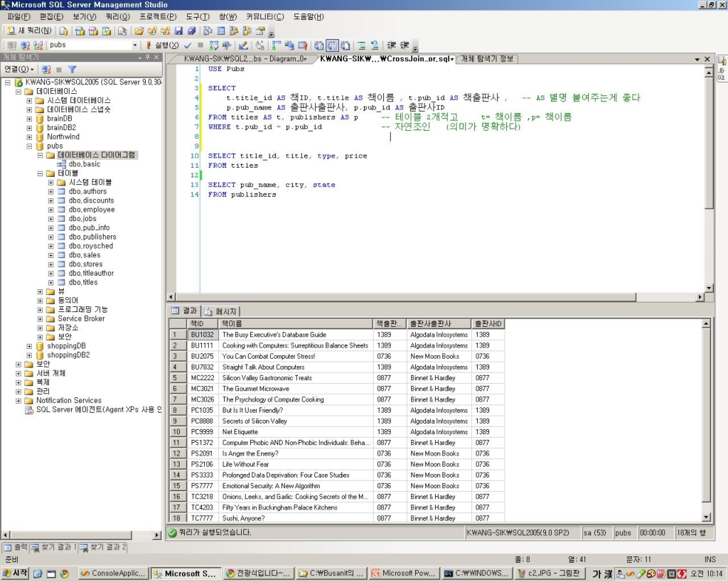Switch output to Results to File
This screenshot has width=728, height=582.
(x=345, y=45)
